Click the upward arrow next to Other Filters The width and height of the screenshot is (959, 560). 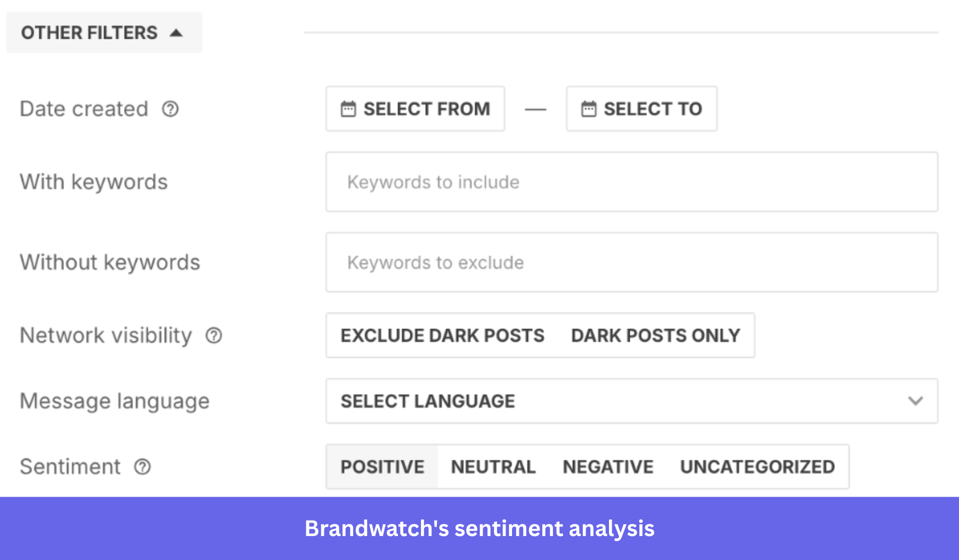tap(175, 32)
